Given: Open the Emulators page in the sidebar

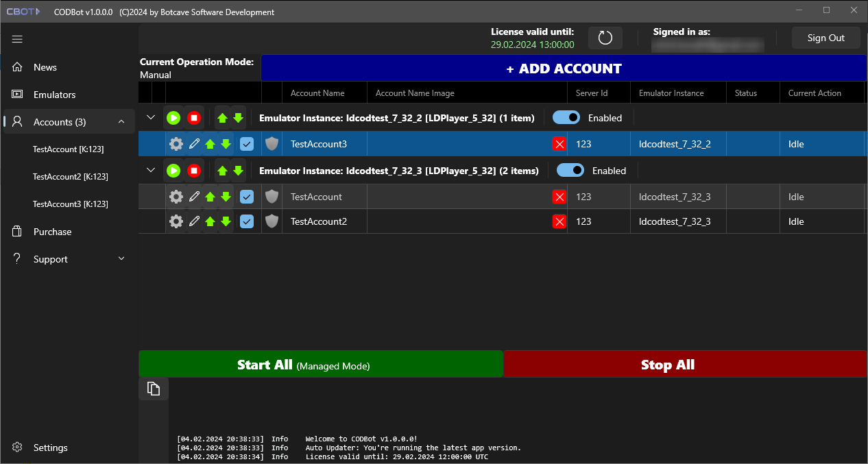Looking at the screenshot, I should pyautogui.click(x=54, y=95).
